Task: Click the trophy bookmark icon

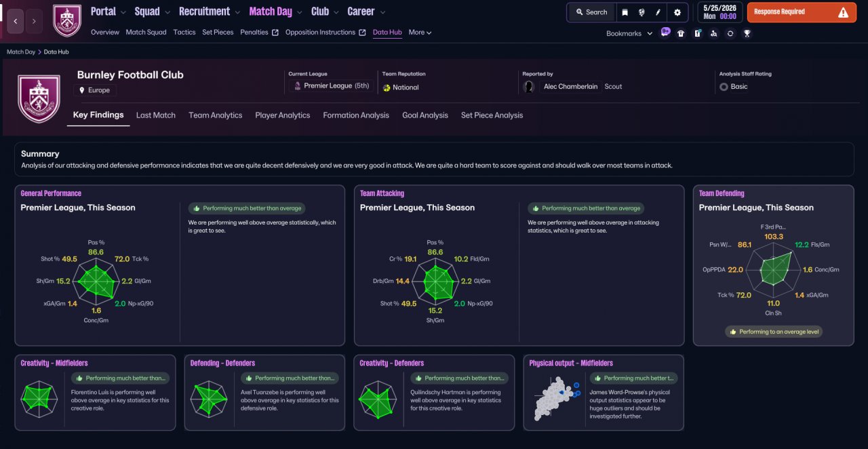Action: (747, 33)
